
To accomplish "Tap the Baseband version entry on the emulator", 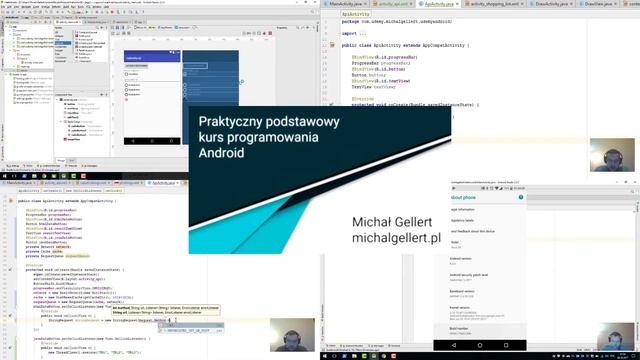I will pos(480,293).
